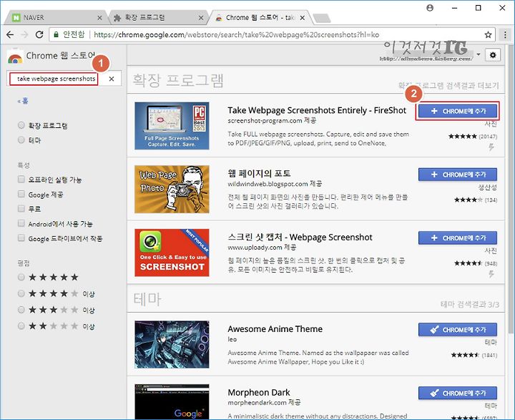Click screenshot-program.com 제공 text
The image size is (515, 420).
[272, 121]
